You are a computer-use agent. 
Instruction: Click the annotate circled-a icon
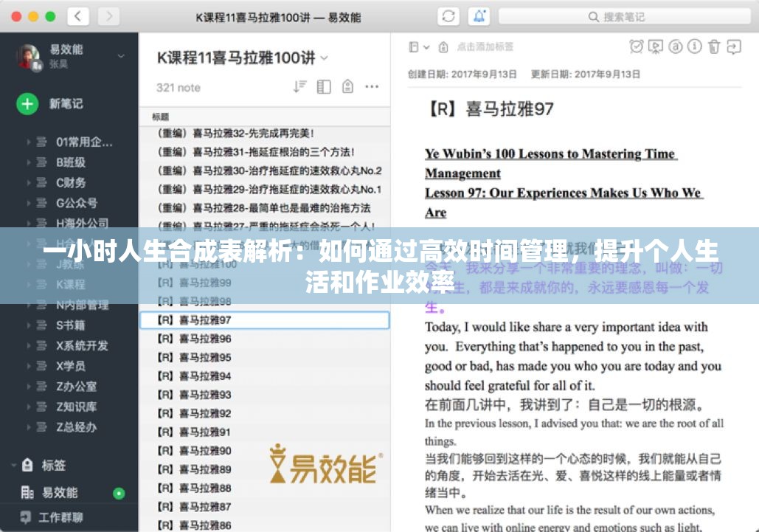coord(675,46)
